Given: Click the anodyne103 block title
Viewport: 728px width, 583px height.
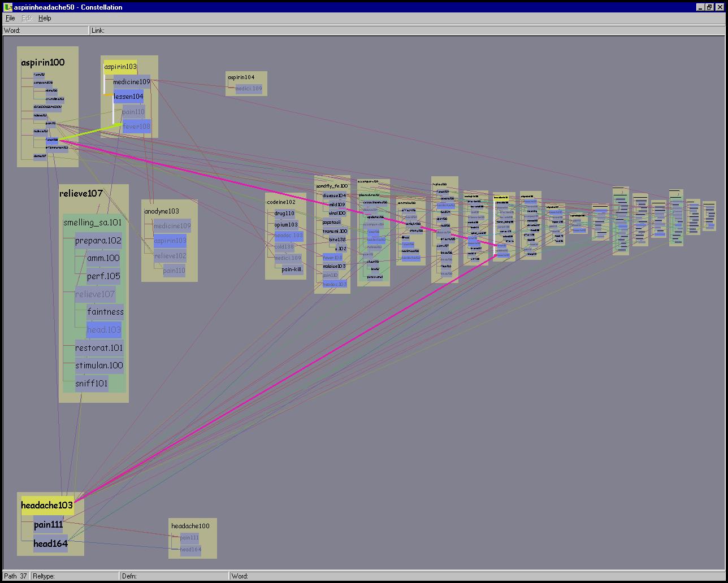Looking at the screenshot, I should pos(162,211).
